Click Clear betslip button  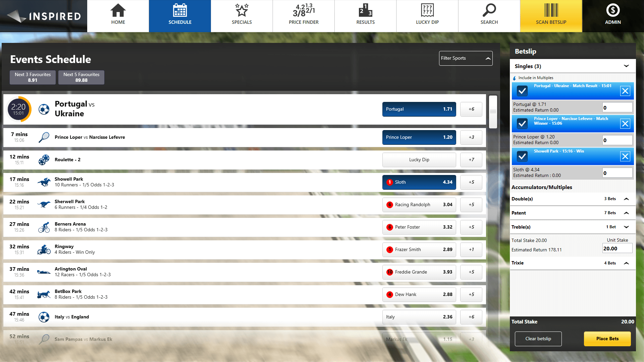(x=538, y=338)
